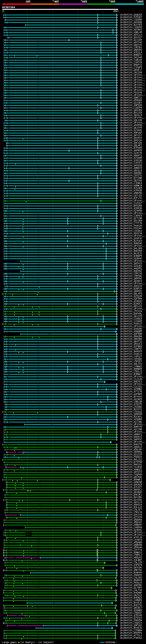Select the UniRef100_Q9W7I1 label
The width and height of the screenshot is (146, 644).
131,98
